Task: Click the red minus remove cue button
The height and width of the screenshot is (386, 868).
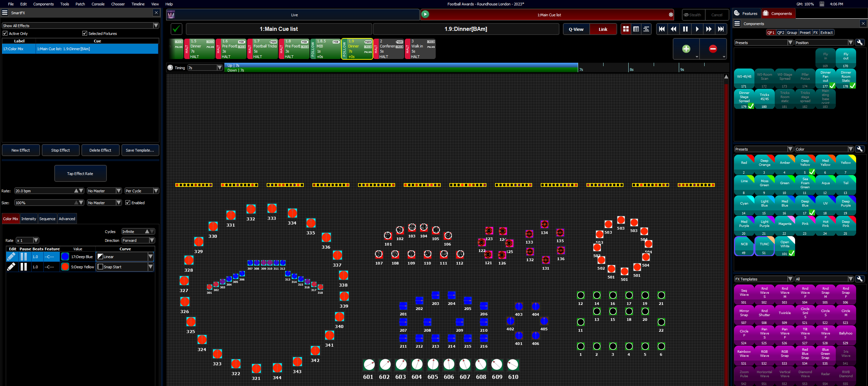Action: click(x=713, y=49)
